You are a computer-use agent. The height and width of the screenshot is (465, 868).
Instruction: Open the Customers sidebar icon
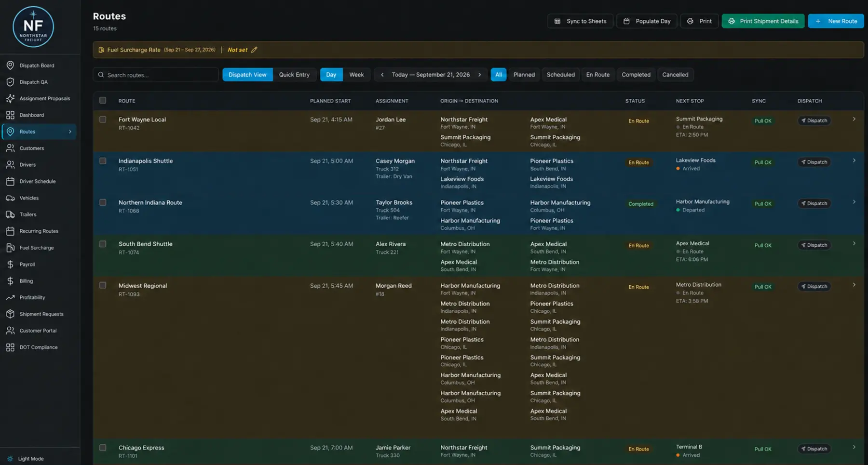point(10,148)
